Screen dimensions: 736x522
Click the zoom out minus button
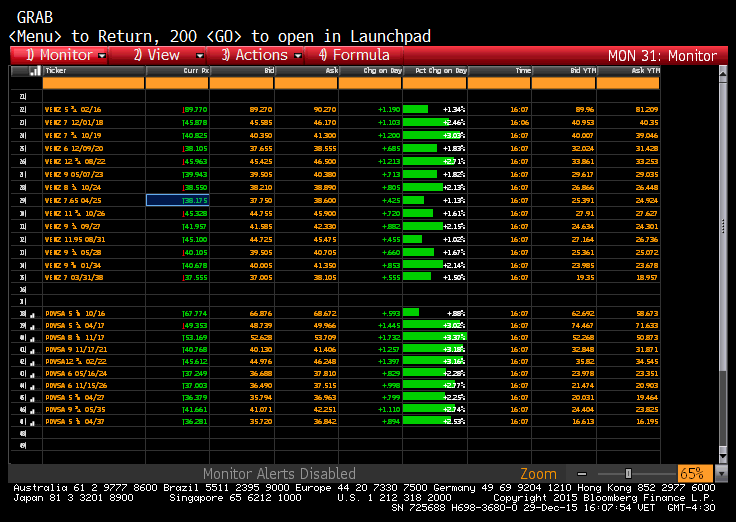(582, 474)
